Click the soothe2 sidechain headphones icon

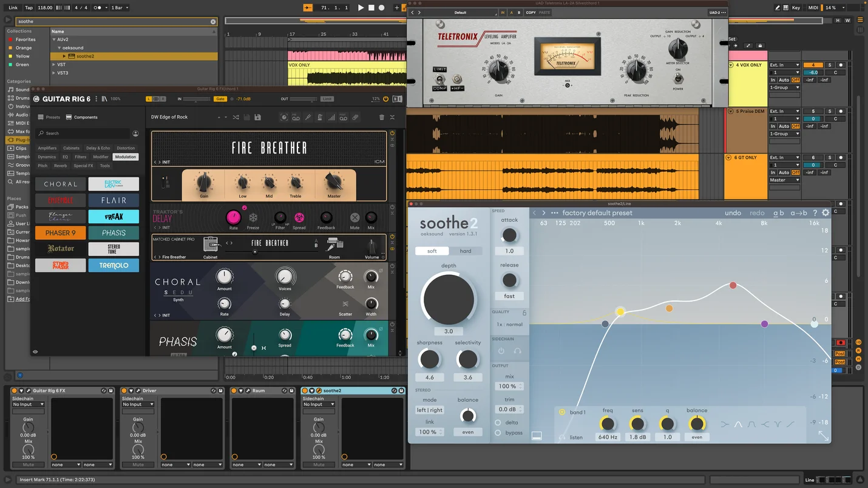pos(518,351)
